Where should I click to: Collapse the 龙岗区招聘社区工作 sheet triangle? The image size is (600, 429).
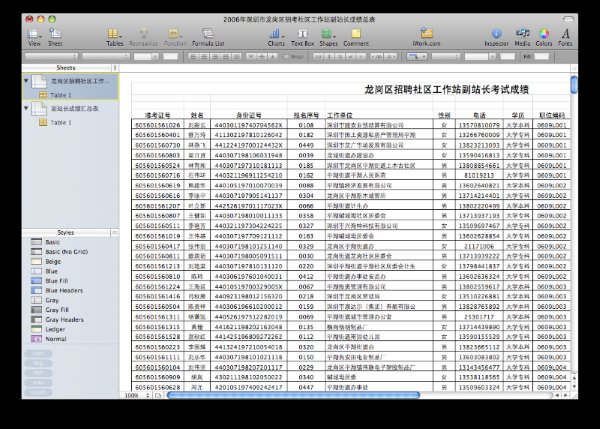click(26, 81)
